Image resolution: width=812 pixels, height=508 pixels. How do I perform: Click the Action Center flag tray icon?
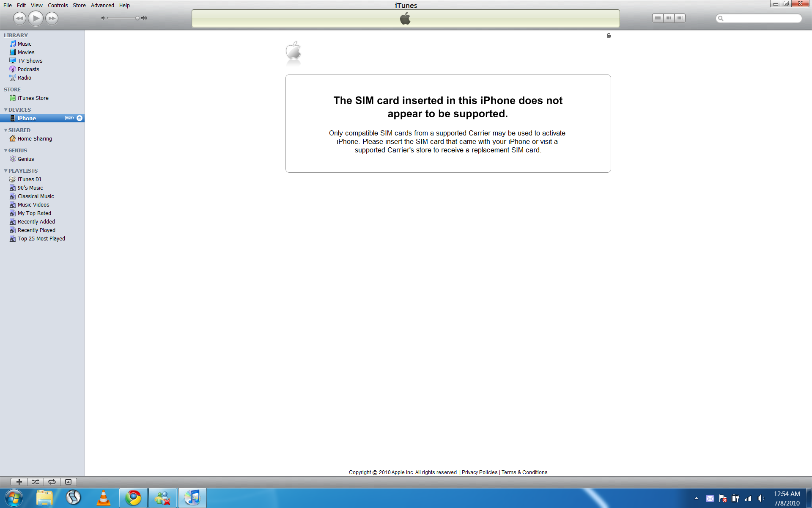723,498
